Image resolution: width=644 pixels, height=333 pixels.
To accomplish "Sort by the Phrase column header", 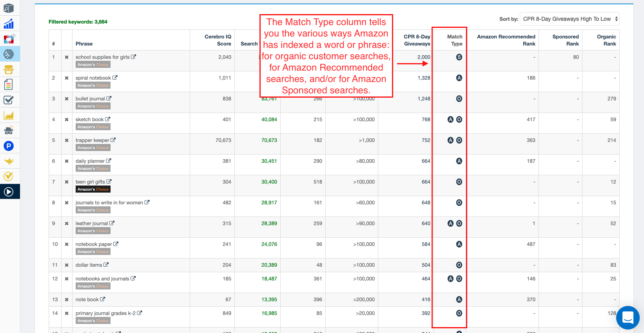I will [84, 44].
